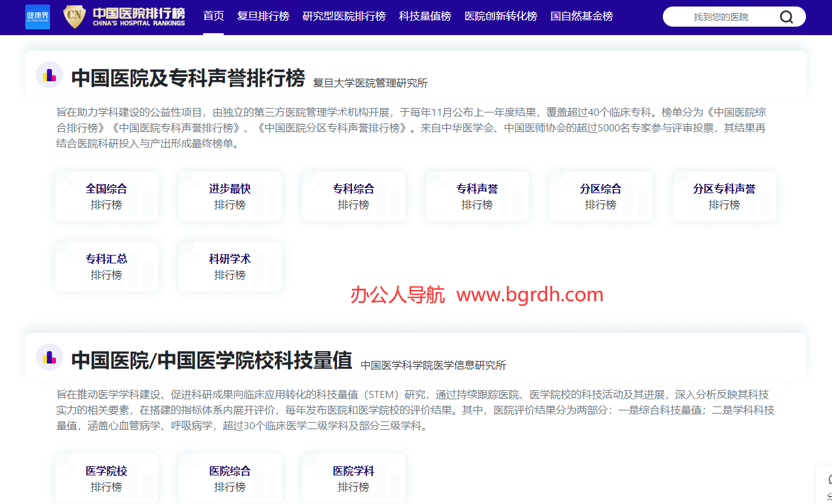The width and height of the screenshot is (832, 504).
Task: Click the 中国医院及专科声誉排行榜 heading
Action: [188, 78]
